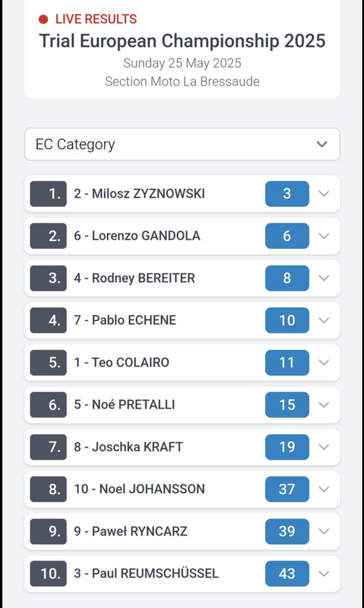Expand Milosz ZYZNOWSKI result details

pyautogui.click(x=324, y=194)
